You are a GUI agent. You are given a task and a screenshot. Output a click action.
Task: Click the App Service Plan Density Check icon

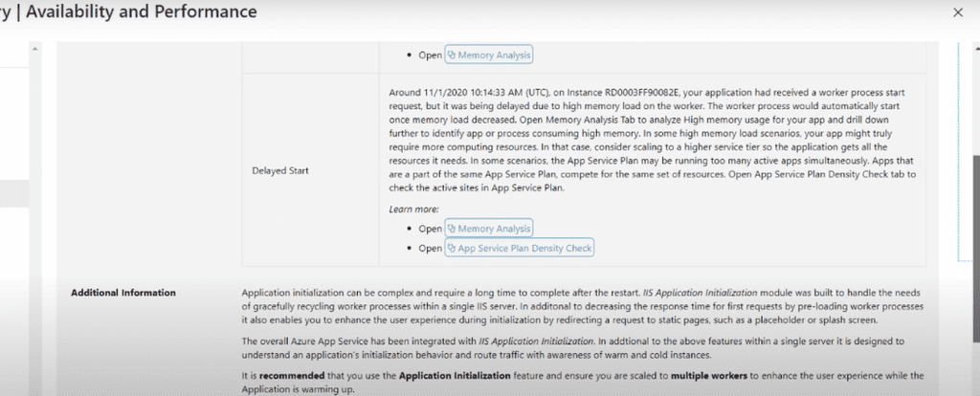tap(452, 249)
